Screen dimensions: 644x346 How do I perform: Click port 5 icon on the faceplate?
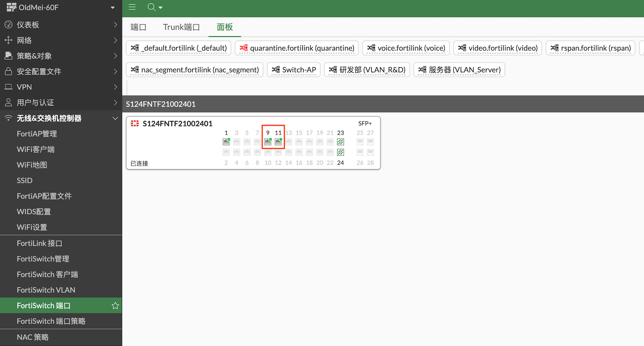tap(247, 142)
